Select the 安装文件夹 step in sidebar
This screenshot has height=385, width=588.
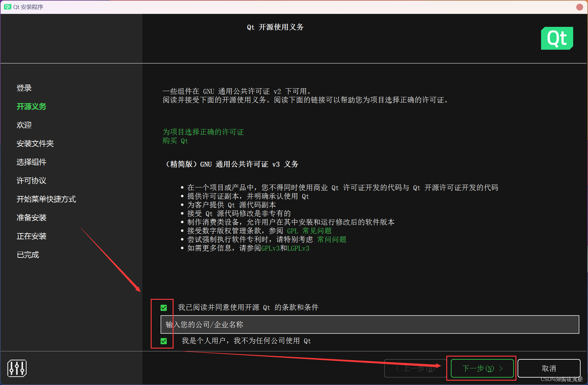point(35,144)
